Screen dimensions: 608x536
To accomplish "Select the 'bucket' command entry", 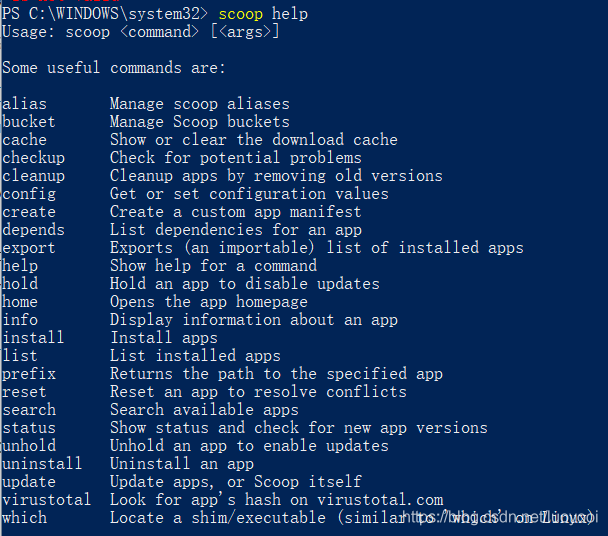I will pyautogui.click(x=29, y=122).
